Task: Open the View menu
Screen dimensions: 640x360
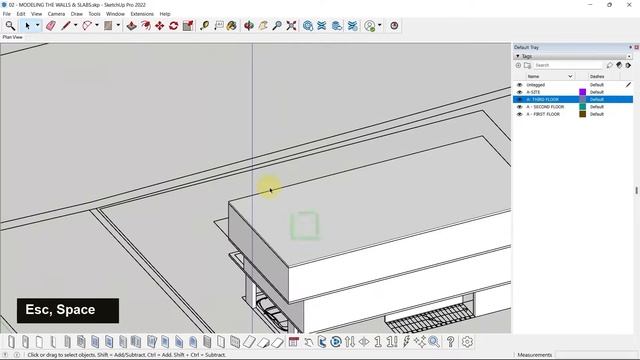Action: (x=36, y=14)
